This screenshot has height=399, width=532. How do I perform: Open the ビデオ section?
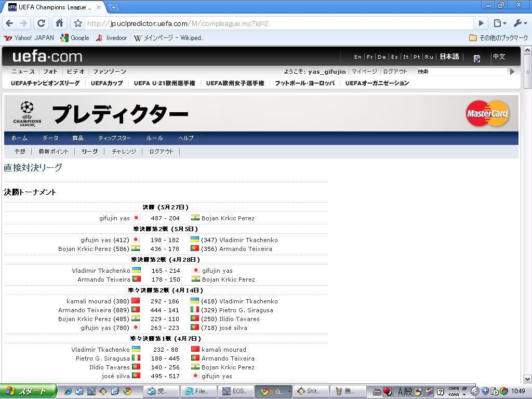(x=75, y=72)
